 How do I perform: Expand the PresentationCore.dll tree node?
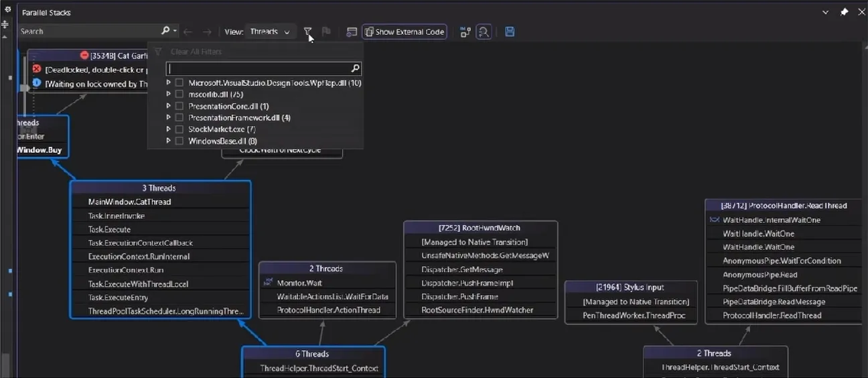click(169, 106)
